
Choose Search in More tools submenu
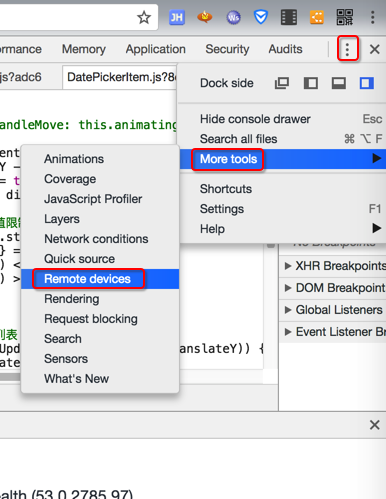100,339
